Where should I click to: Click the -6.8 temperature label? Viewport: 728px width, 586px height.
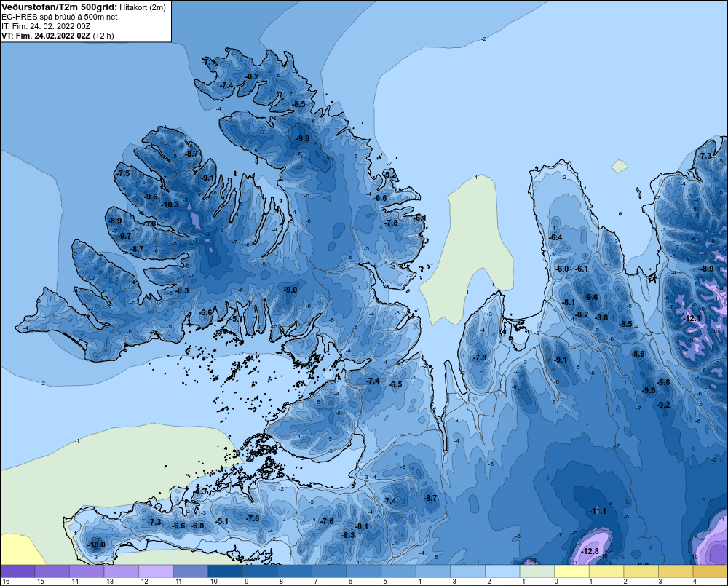[x=197, y=526]
